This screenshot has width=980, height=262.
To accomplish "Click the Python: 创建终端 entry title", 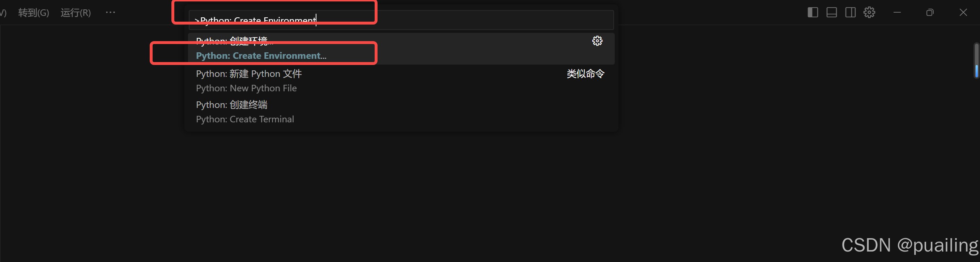I will pyautogui.click(x=232, y=105).
